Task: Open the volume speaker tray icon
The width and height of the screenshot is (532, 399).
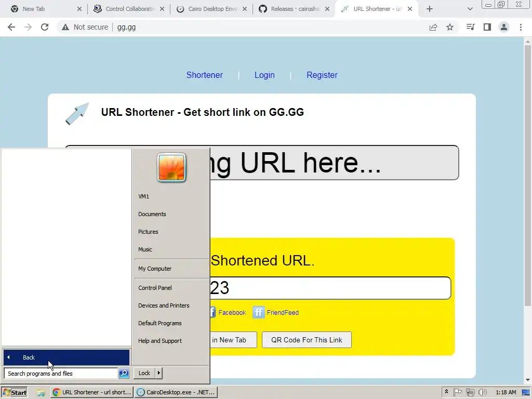Action: point(482,392)
